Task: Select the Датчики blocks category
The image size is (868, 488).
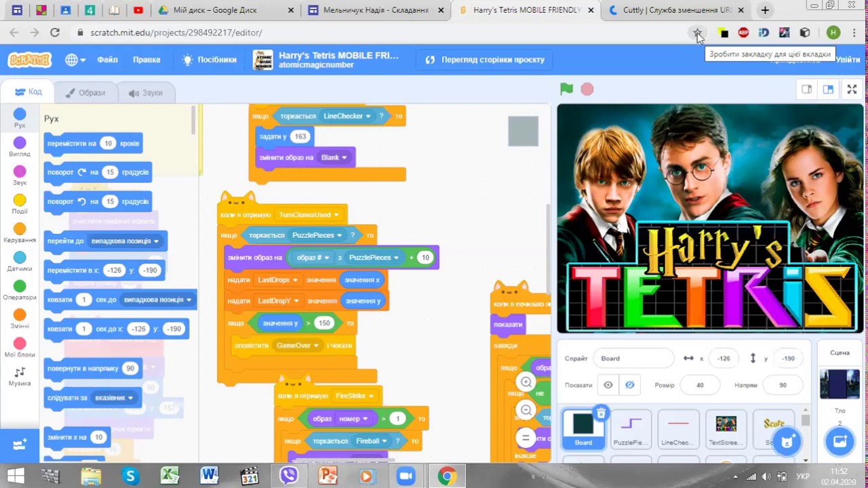Action: 20,261
